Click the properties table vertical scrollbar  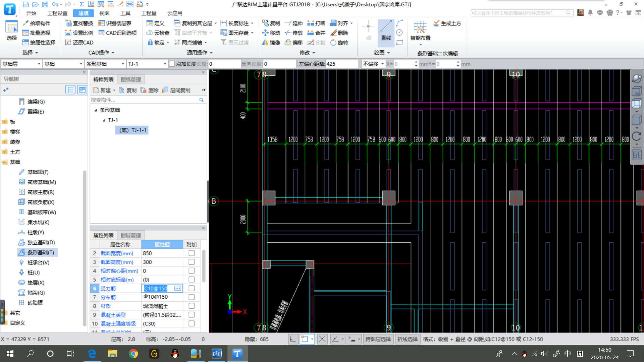pyautogui.click(x=204, y=266)
